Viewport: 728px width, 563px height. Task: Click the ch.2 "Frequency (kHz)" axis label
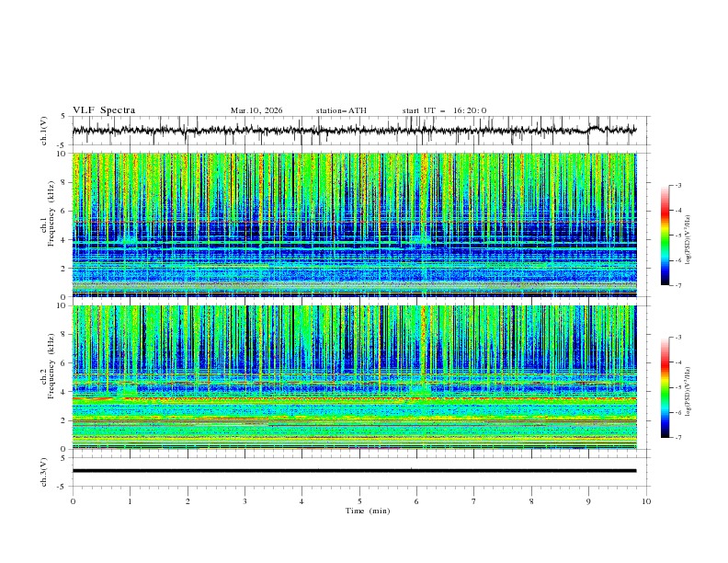pyautogui.click(x=50, y=365)
